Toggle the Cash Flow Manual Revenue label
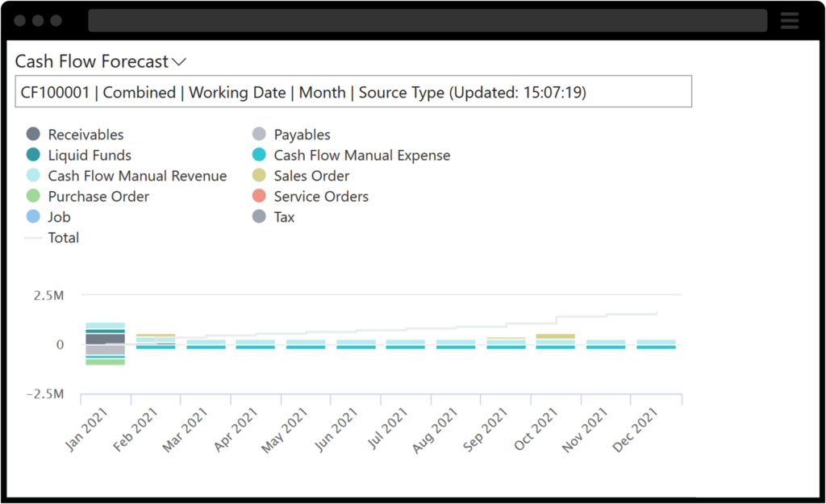This screenshot has width=826, height=504. point(137,176)
